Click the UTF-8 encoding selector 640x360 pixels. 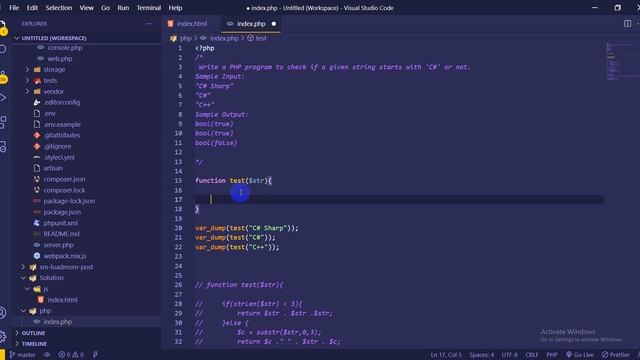pyautogui.click(x=509, y=355)
